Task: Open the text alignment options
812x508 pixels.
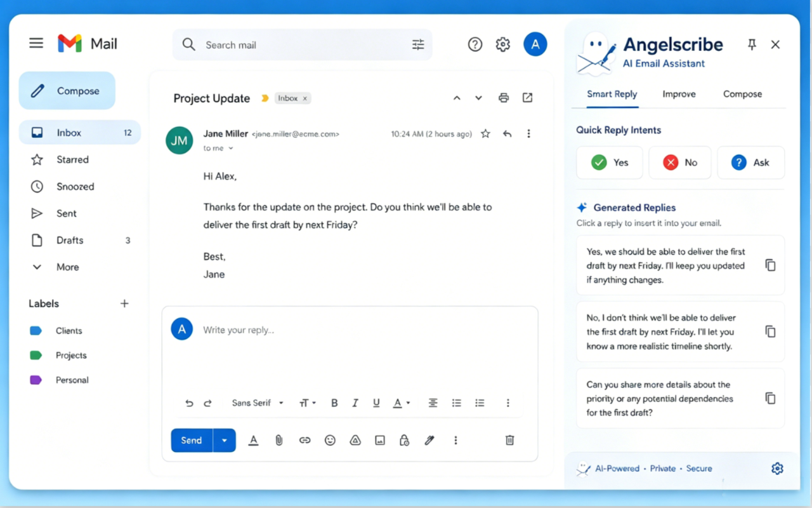Action: click(x=433, y=403)
